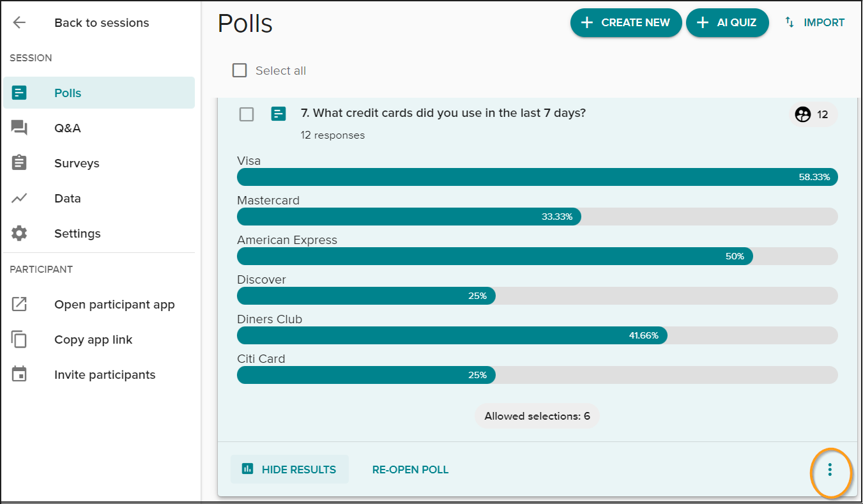Viewport: 863px width, 504px height.
Task: Click the 12 participants badge
Action: (812, 114)
